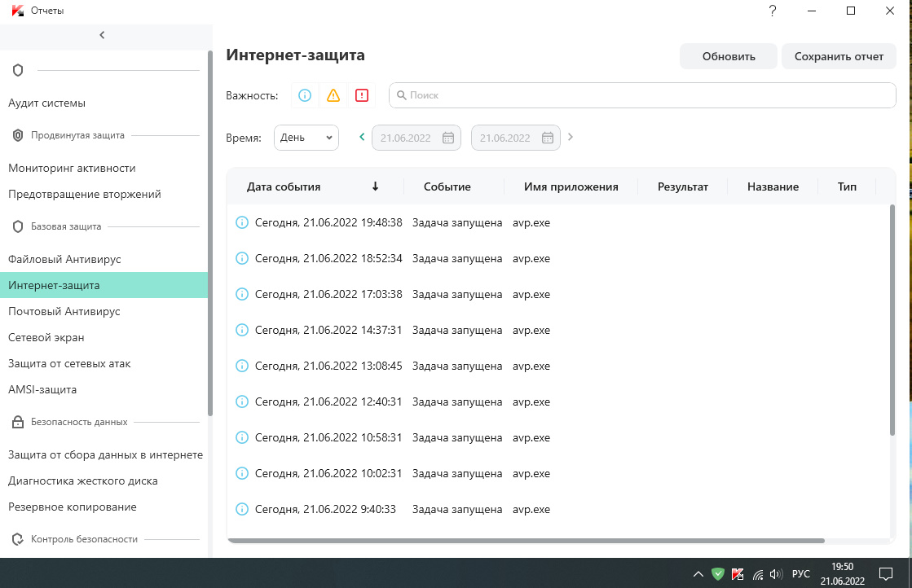Select Интернет-защита in sidebar
Viewport: 912px width, 588px height.
point(104,285)
